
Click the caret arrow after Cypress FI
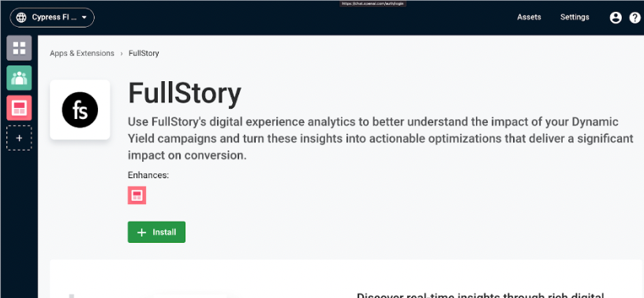(x=84, y=17)
